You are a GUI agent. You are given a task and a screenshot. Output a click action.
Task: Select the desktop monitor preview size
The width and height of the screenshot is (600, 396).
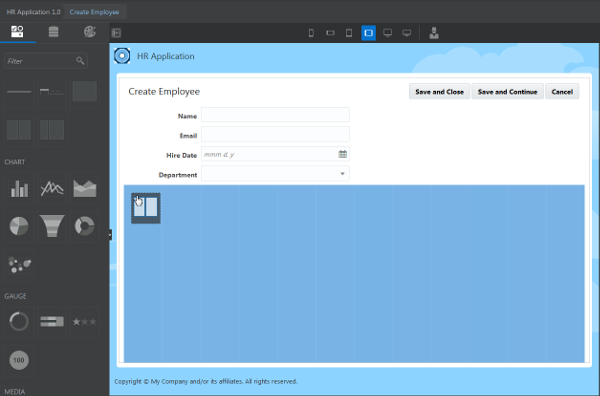pyautogui.click(x=388, y=33)
